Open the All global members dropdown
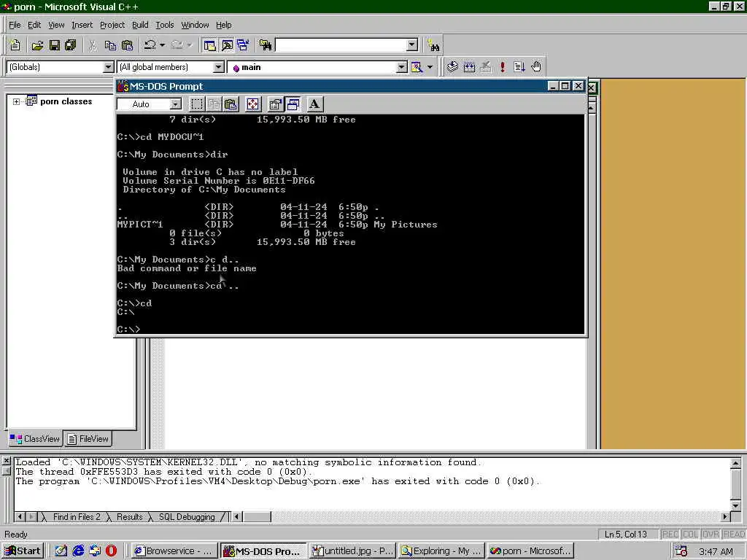 click(x=218, y=67)
